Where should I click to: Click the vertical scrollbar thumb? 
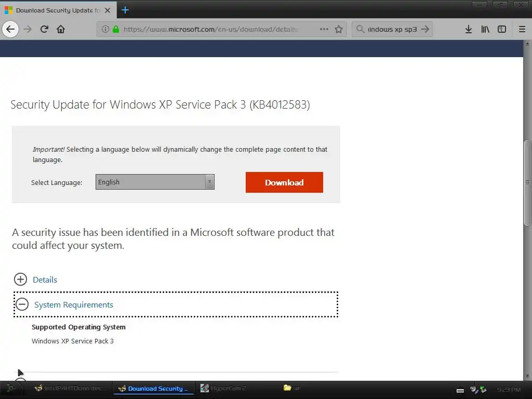(x=527, y=182)
